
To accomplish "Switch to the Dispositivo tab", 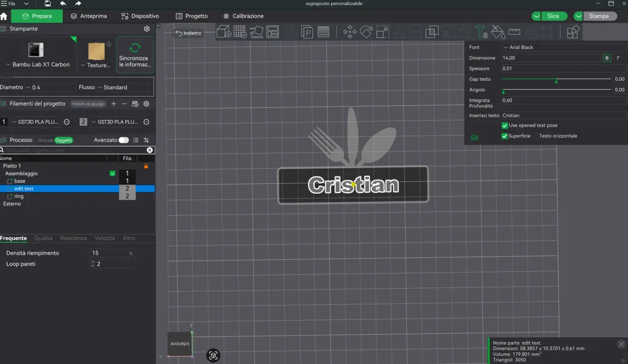I will 140,16.
